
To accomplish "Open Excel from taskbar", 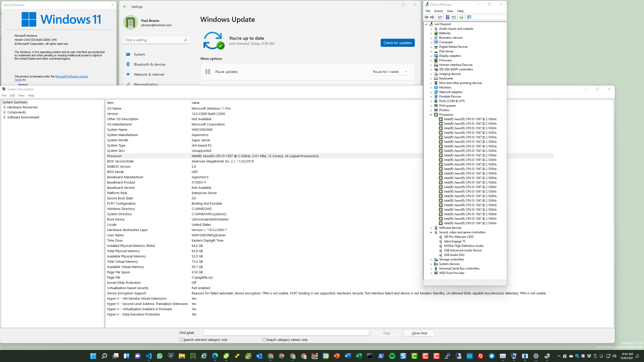I will [359, 356].
